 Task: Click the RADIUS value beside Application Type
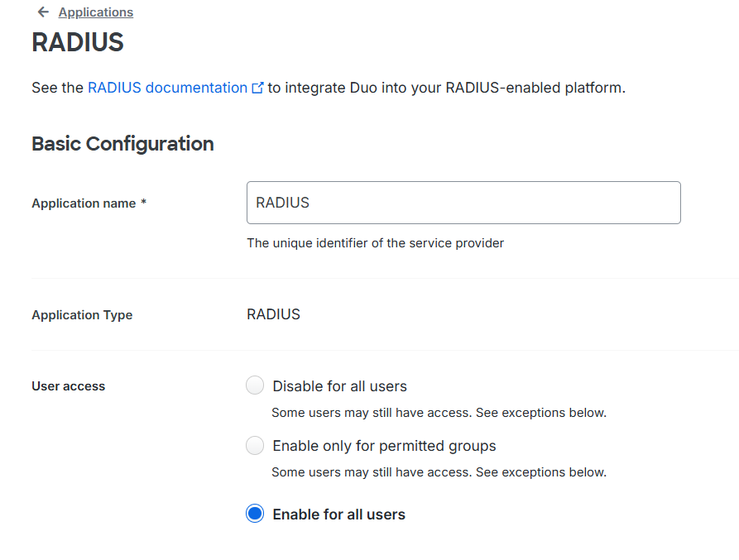273,314
